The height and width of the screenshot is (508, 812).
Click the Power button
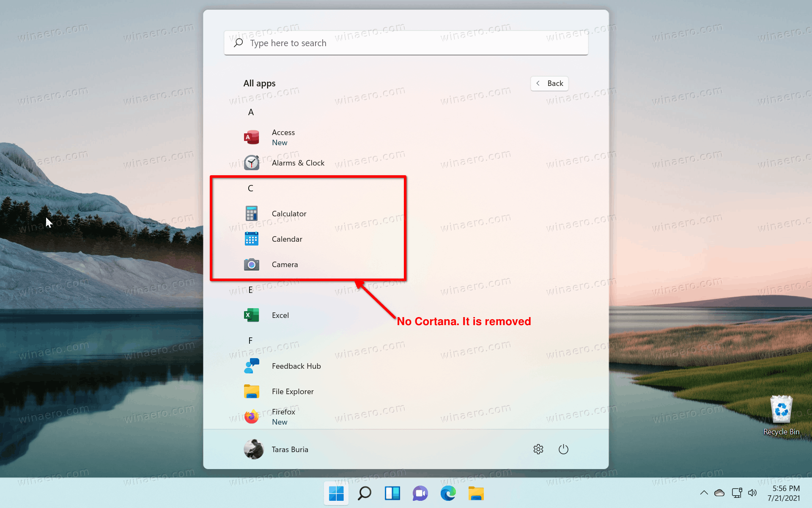tap(563, 449)
